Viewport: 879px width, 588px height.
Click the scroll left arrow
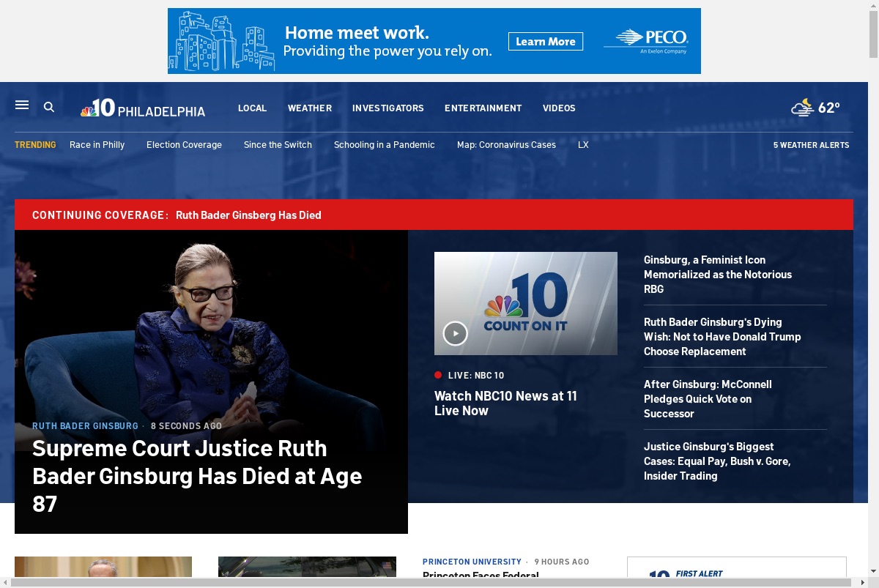coord(5,582)
